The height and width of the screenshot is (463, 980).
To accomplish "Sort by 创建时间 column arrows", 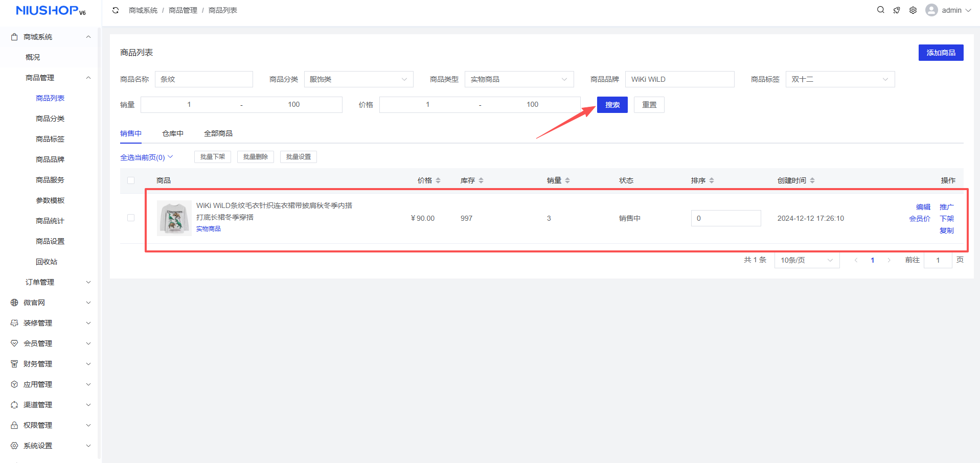I will tap(812, 180).
